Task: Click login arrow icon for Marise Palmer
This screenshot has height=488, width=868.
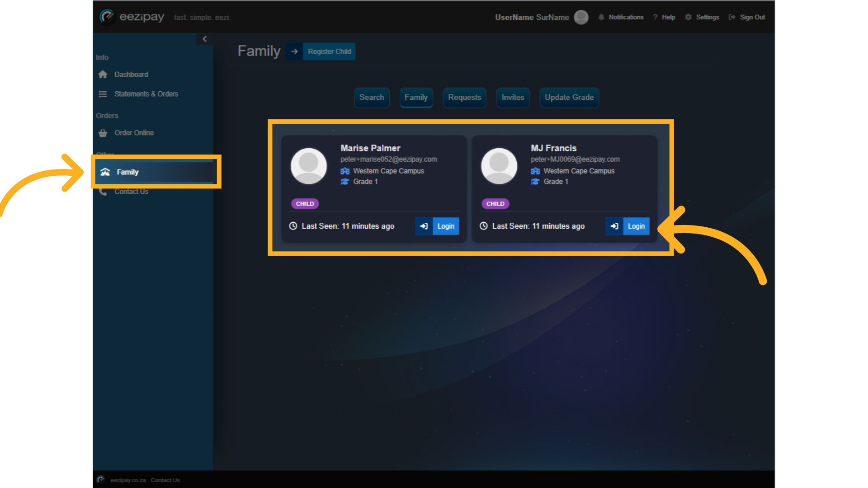Action: click(x=424, y=226)
